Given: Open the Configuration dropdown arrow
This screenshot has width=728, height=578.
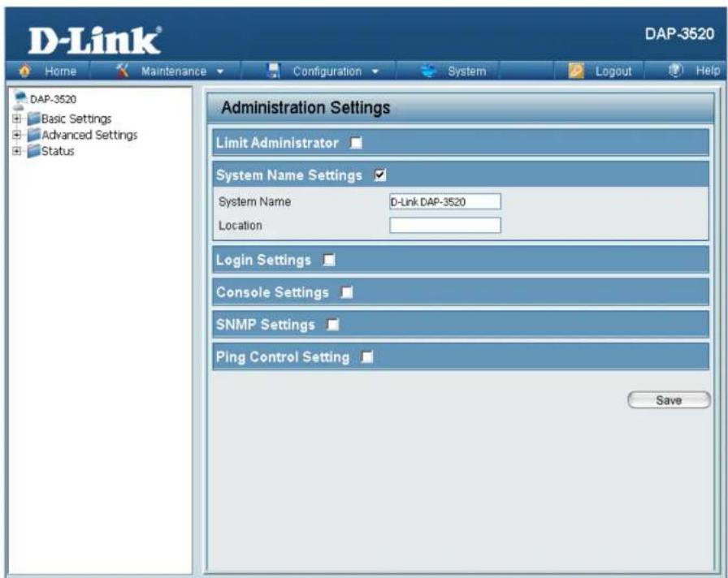Looking at the screenshot, I should 375,71.
